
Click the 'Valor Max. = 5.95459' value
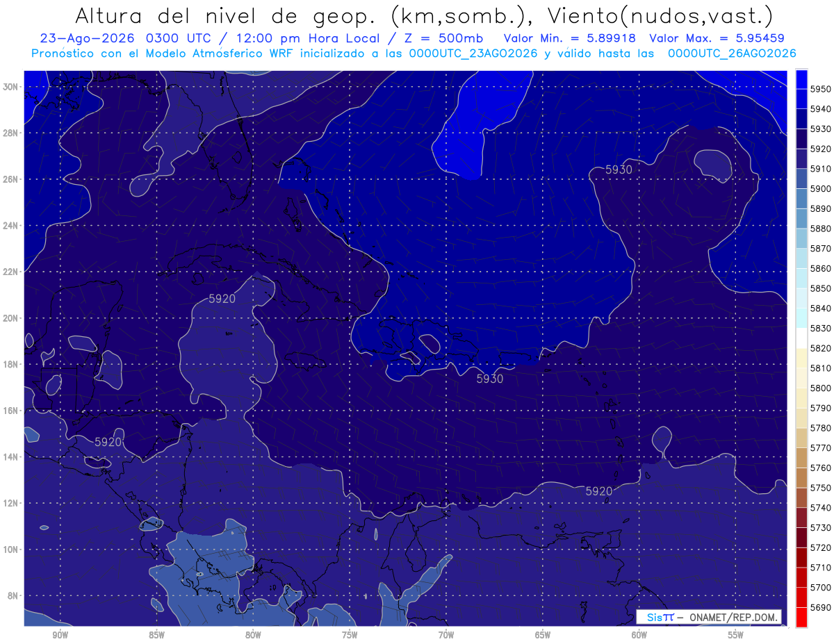tap(717, 38)
